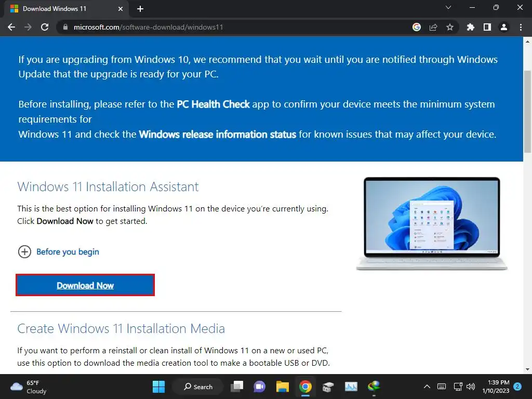Screen dimensions: 532x399
Task: Open the clock showing 1:39 PM
Action: tap(496, 387)
